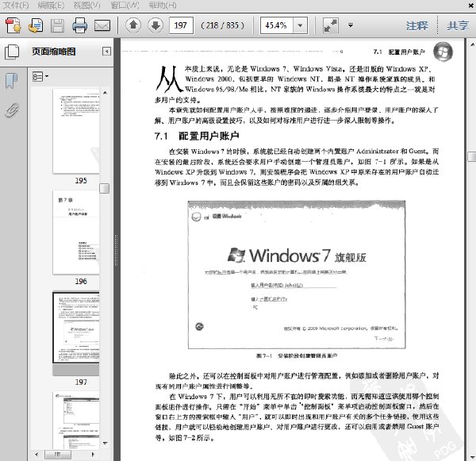Click thumbnail panel scroll down arrow
476x461 pixels.
click(x=105, y=443)
